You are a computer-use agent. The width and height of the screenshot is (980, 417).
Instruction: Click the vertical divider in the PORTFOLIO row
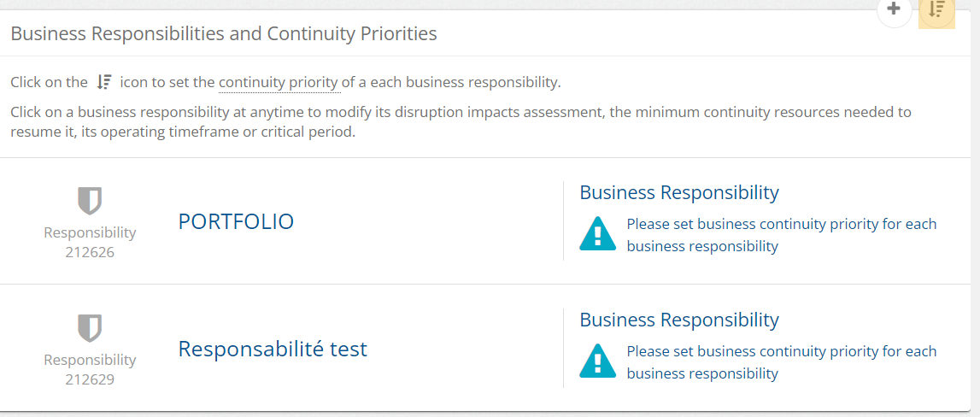[x=563, y=220]
